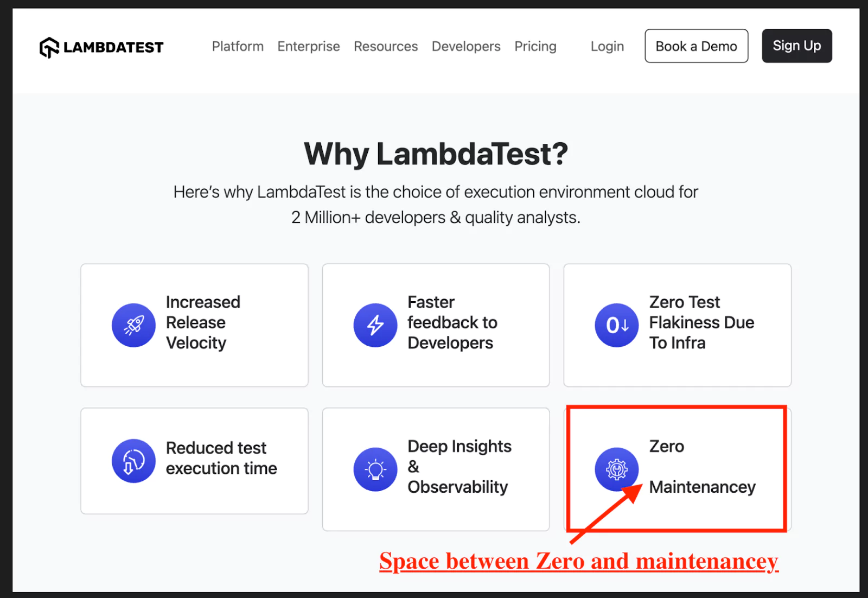
Task: Select Pricing from the navigation bar
Action: click(x=535, y=47)
